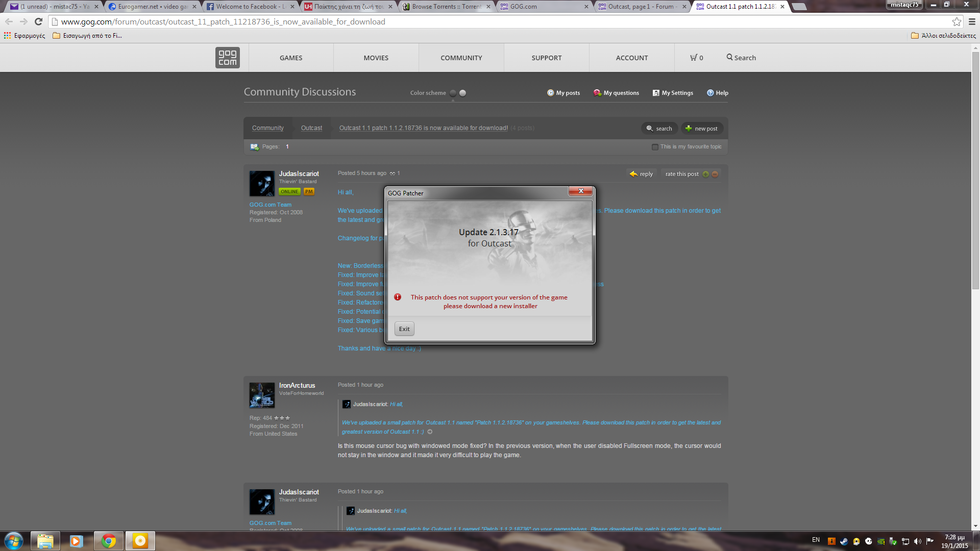This screenshot has height=551, width=980.
Task: Click the quote expand arrow in IronArcturus's post
Action: coord(430,432)
